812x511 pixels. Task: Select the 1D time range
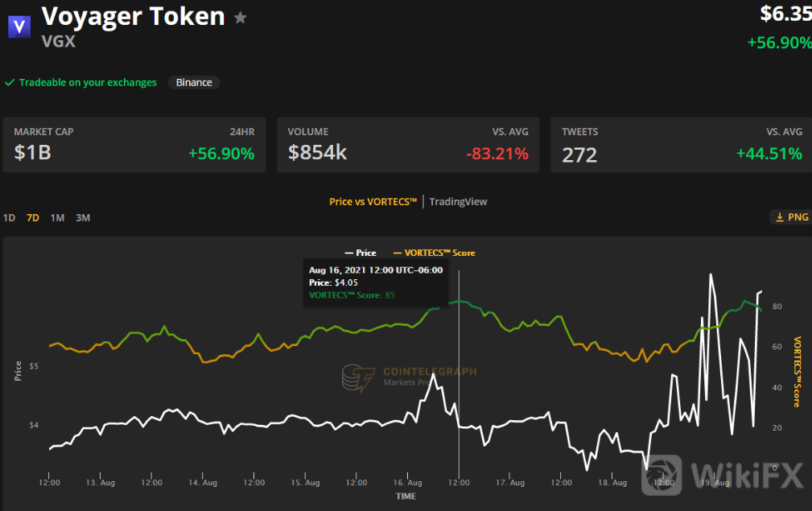(9, 217)
